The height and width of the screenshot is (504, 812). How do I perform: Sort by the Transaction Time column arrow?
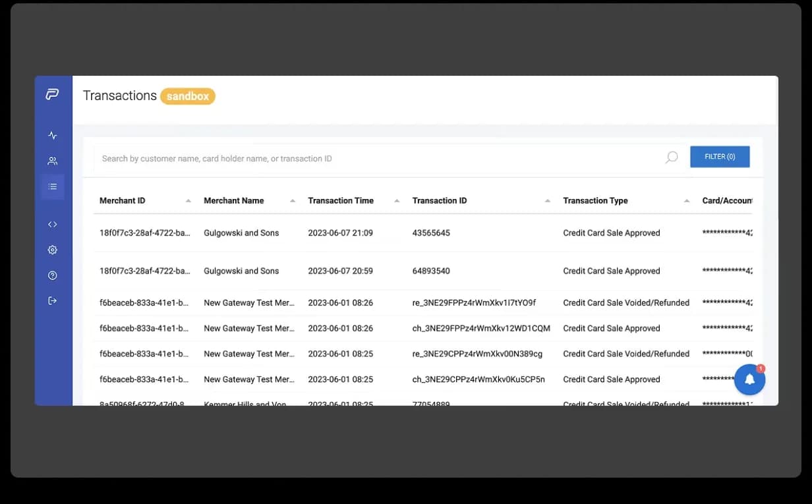click(x=397, y=201)
